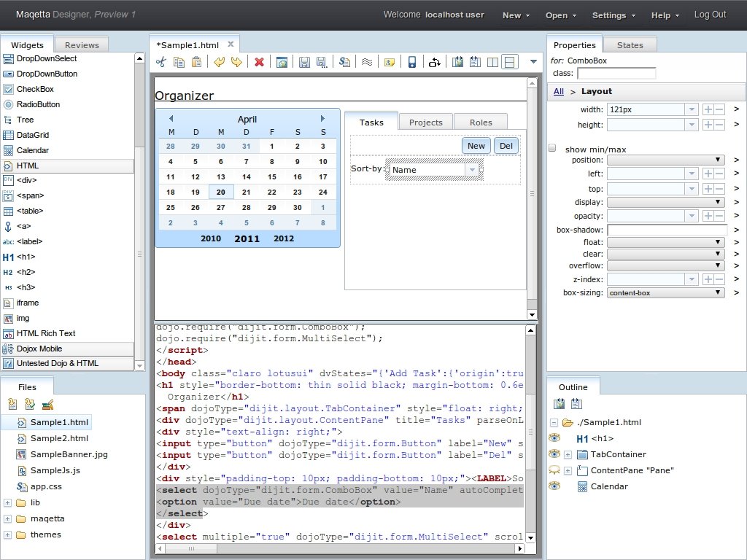The height and width of the screenshot is (560, 747).
Task: Switch the editor toolbar to source view icon
Action: tap(475, 62)
